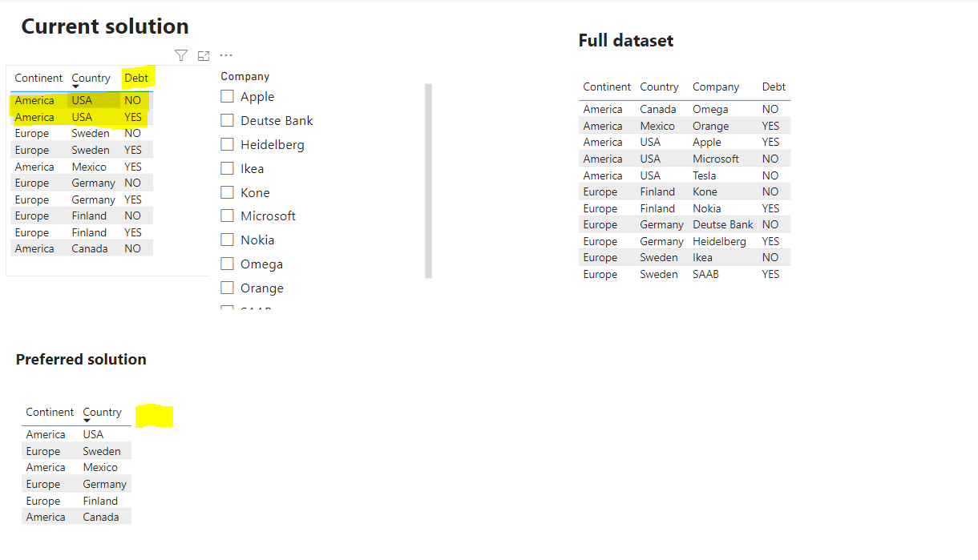Viewport: 978px width, 560px height.
Task: Toggle sort arrow under Country in Preferred solution table
Action: pyautogui.click(x=87, y=421)
